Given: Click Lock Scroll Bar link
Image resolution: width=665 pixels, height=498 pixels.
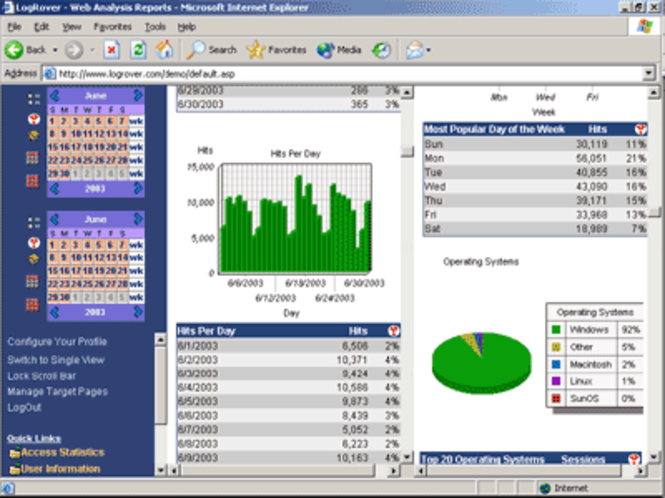Looking at the screenshot, I should [x=42, y=376].
